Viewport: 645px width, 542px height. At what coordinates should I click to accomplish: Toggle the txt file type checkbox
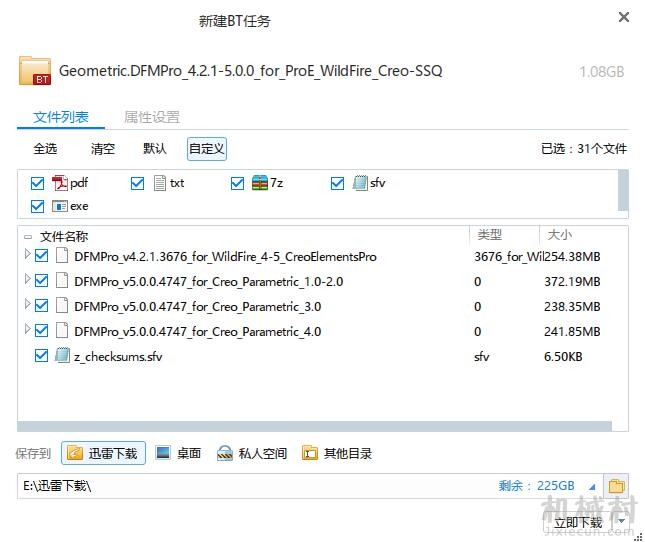tap(137, 183)
